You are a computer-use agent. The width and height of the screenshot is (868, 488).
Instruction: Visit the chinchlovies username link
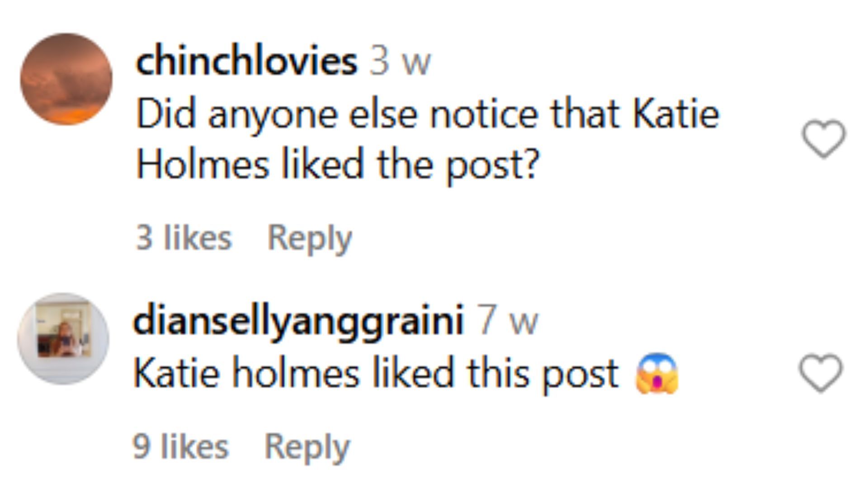pos(246,61)
